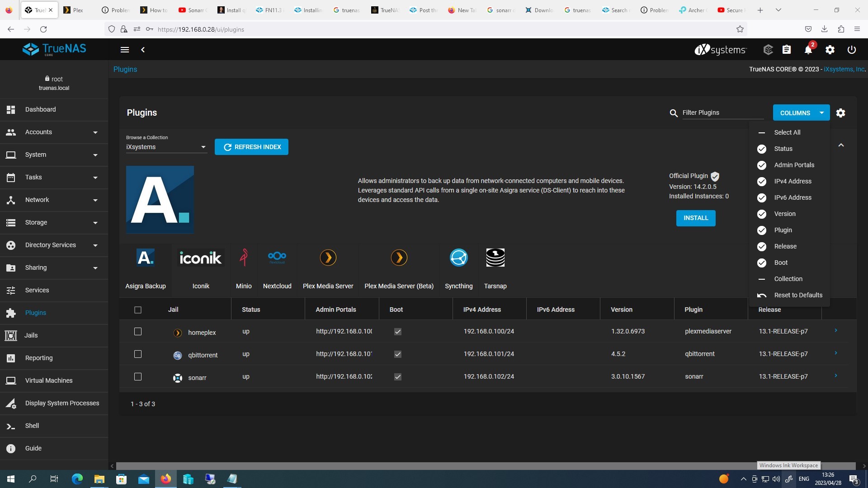This screenshot has height=488, width=868.
Task: Go to Shell in the sidebar
Action: coord(32,426)
